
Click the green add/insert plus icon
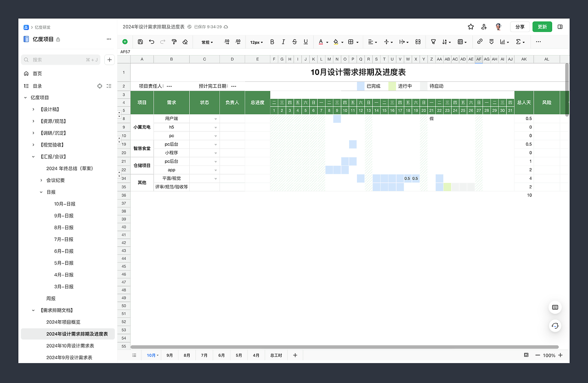(x=125, y=42)
